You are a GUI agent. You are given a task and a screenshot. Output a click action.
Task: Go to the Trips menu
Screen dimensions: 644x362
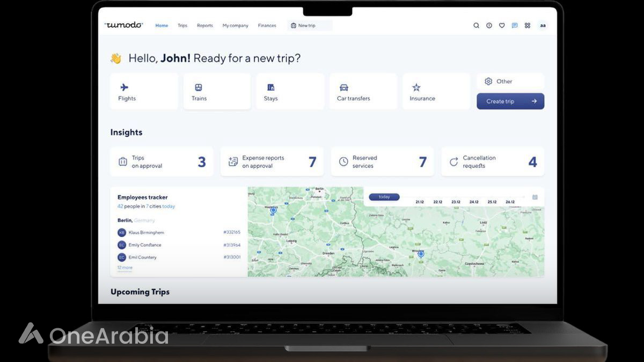tap(182, 26)
